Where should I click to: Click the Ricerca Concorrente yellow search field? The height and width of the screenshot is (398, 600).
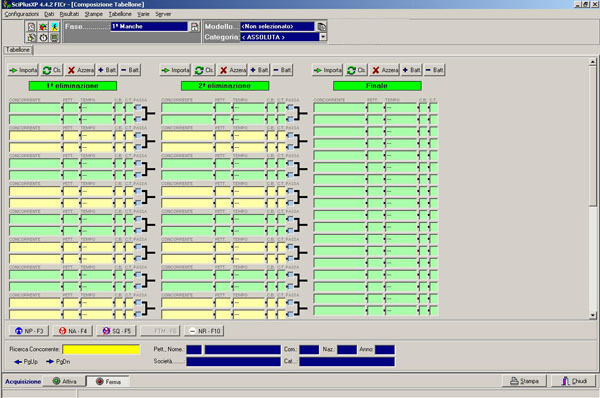(x=101, y=349)
